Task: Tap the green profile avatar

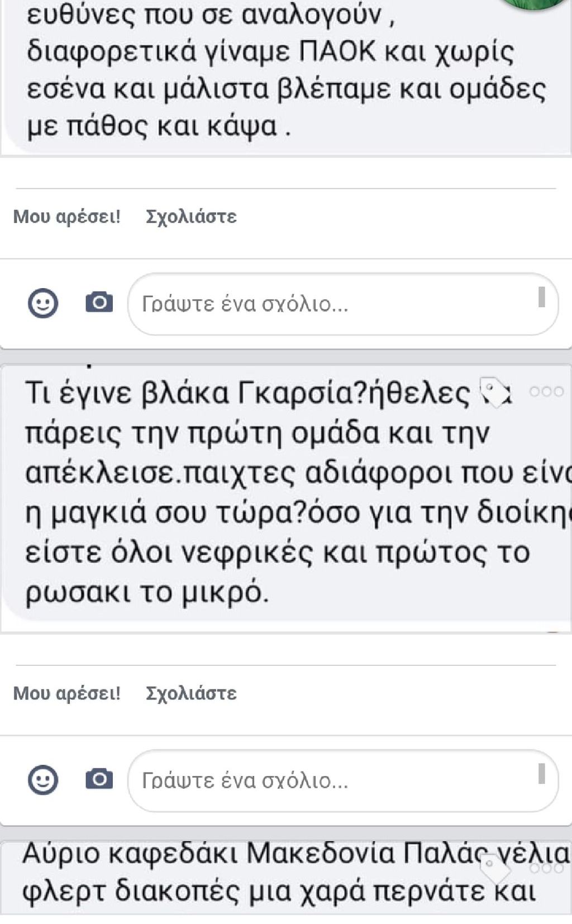Action: pos(536,4)
